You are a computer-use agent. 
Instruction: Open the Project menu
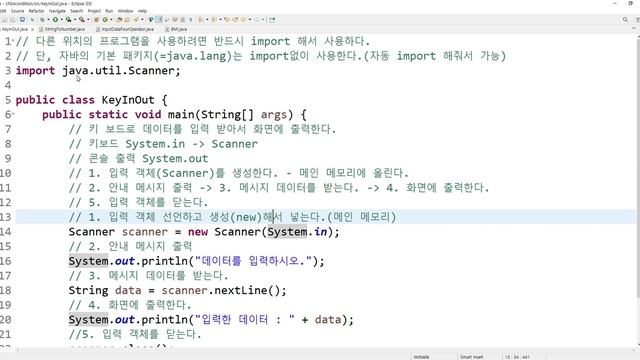[94, 11]
